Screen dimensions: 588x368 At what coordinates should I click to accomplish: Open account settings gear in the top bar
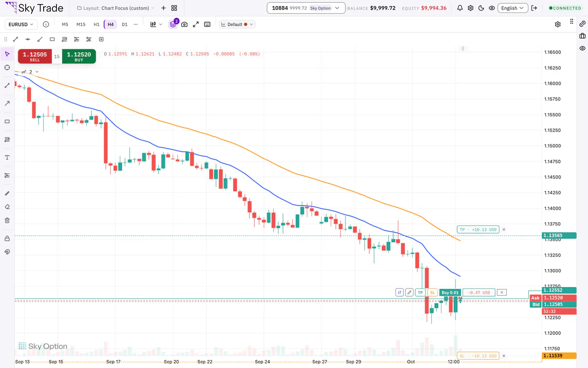pyautogui.click(x=471, y=8)
